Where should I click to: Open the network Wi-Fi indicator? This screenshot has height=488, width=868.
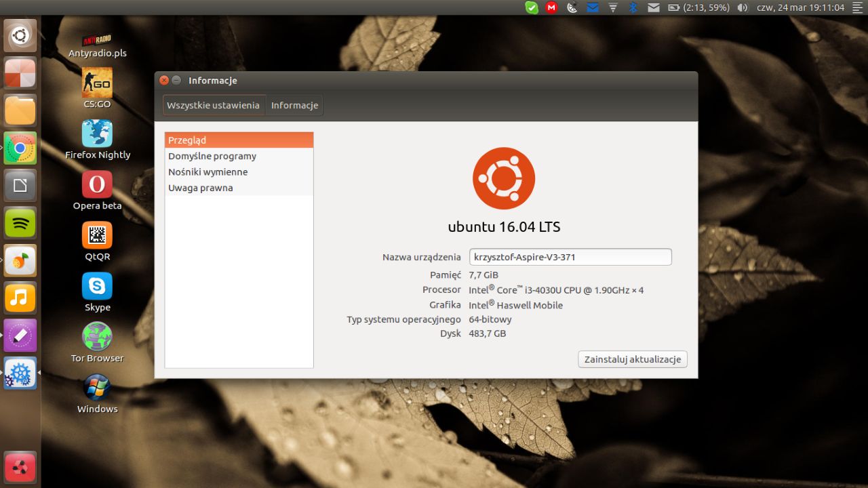click(613, 7)
